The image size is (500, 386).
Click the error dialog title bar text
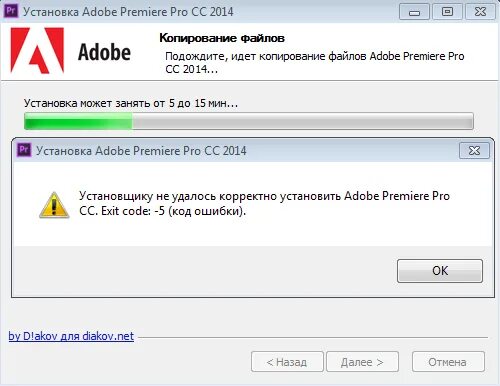coord(141,151)
